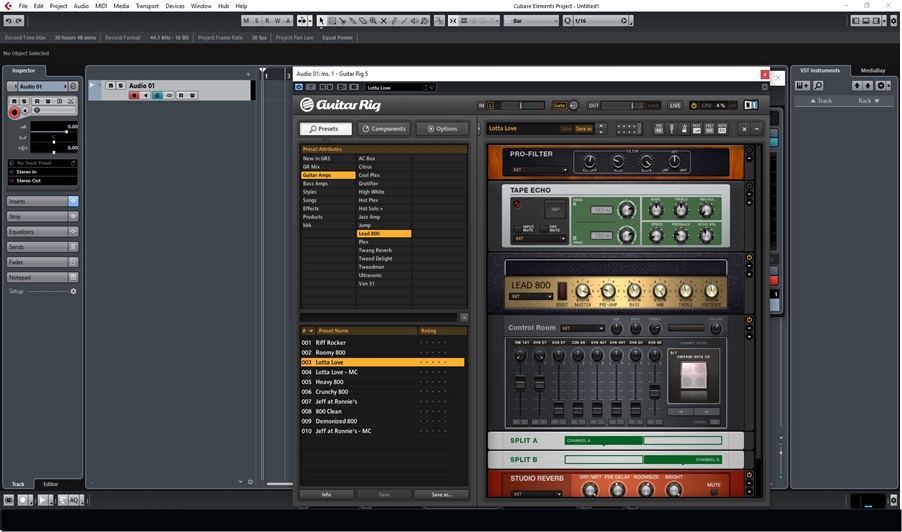Click the Guitar Rig sidebar view icon
Image resolution: width=902 pixels, height=532 pixels.
point(751,105)
